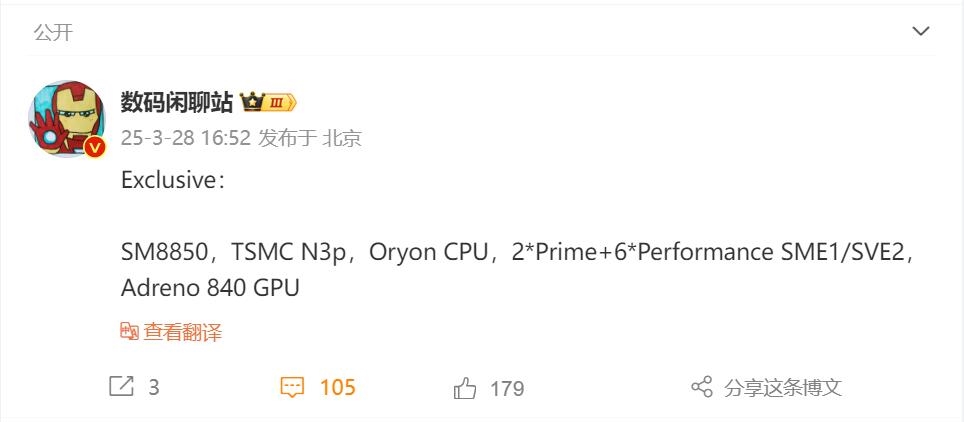Click the share nodes icon
This screenshot has height=422, width=964.
702,387
